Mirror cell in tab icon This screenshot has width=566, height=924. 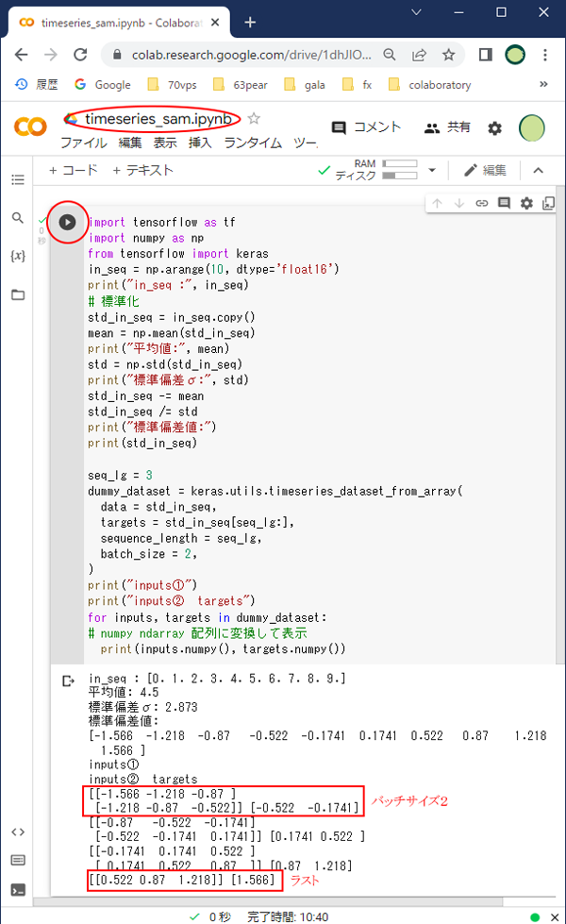click(548, 203)
